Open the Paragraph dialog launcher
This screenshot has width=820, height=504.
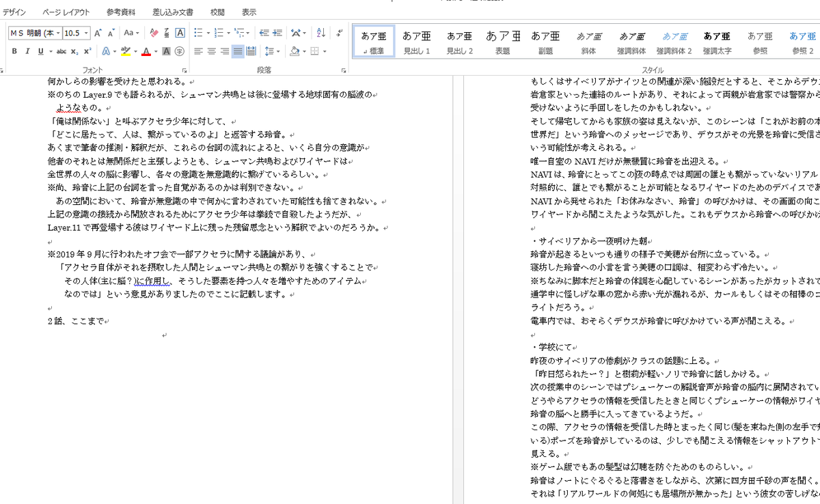click(x=343, y=70)
